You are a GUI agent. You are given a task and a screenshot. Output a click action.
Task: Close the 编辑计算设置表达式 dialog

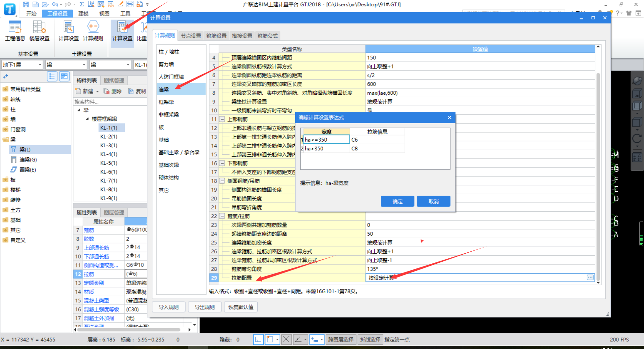click(x=449, y=117)
